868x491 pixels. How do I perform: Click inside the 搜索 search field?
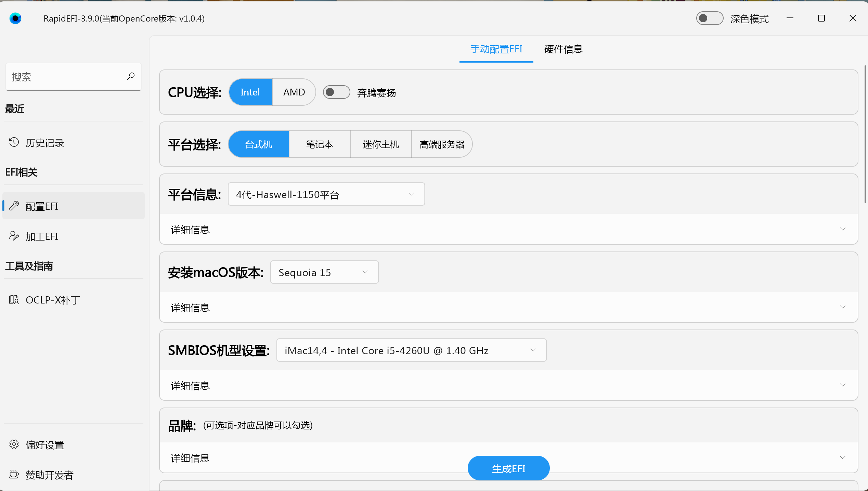click(65, 77)
